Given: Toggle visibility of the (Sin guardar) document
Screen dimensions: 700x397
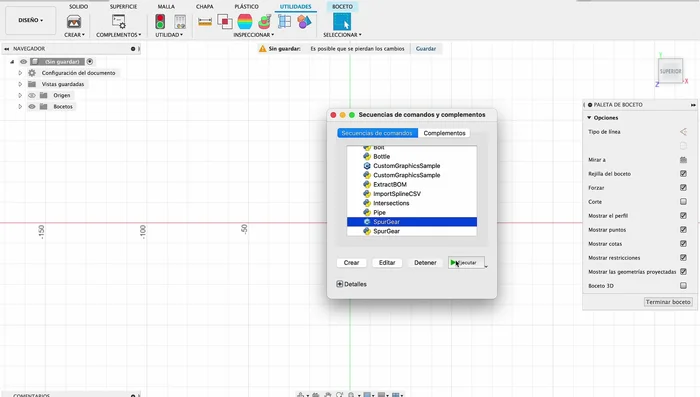Looking at the screenshot, I should tap(23, 62).
